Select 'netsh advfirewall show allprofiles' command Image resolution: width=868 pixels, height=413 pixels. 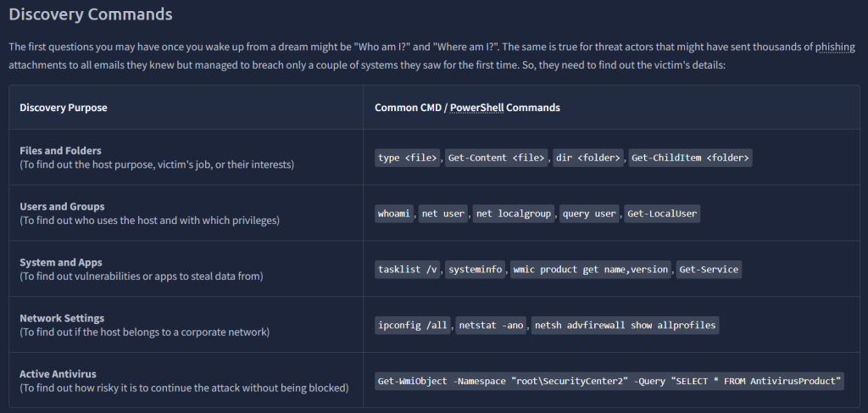[626, 326]
